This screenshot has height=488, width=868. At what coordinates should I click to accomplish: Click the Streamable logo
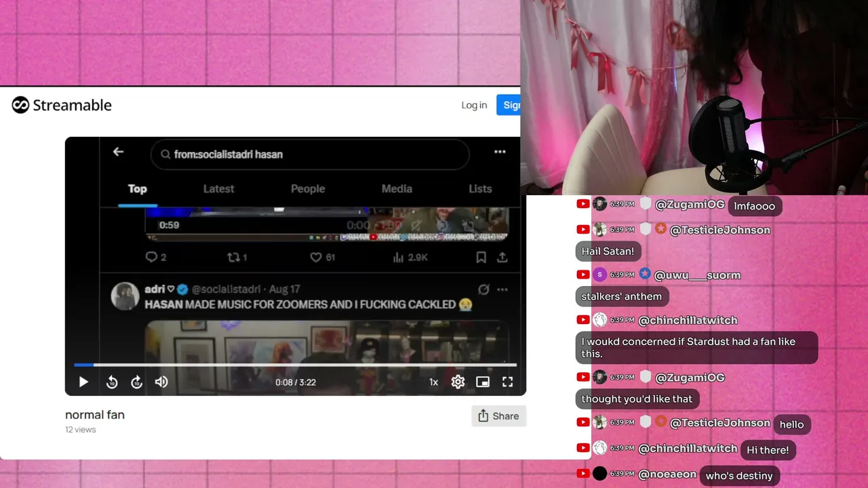click(62, 105)
